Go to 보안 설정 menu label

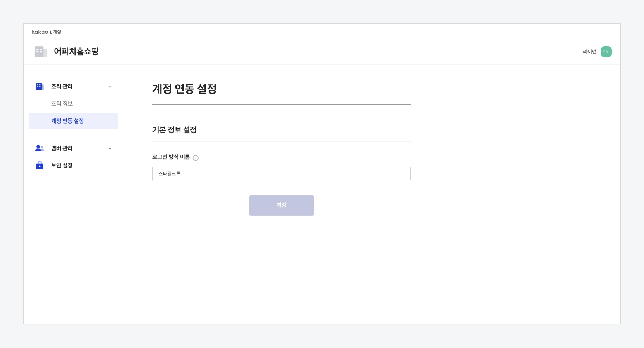tap(62, 165)
